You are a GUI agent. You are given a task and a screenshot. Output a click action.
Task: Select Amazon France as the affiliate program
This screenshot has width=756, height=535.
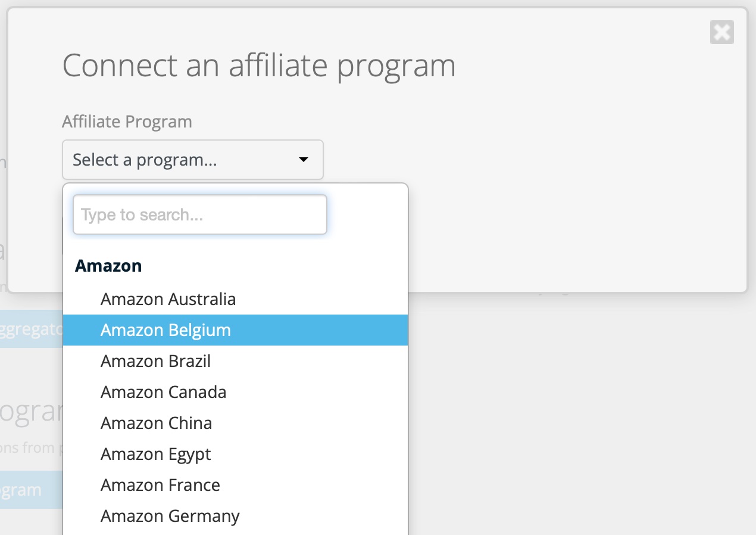(x=160, y=485)
